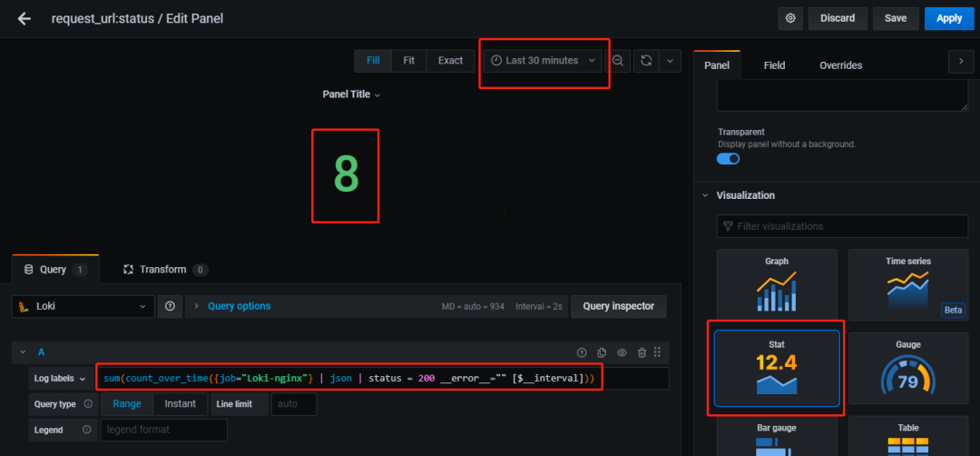Image resolution: width=980 pixels, height=456 pixels.
Task: Collapse query A row
Action: tap(23, 352)
